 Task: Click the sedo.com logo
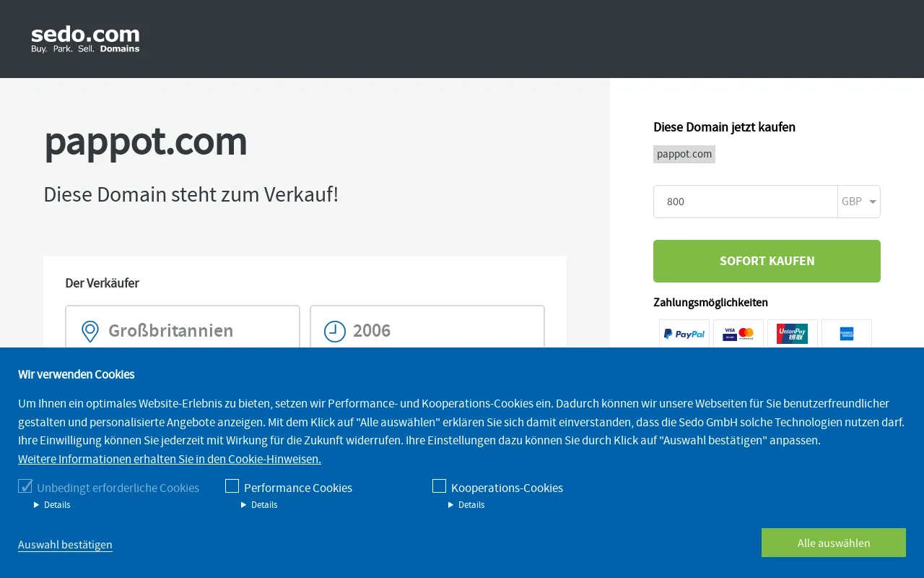point(85,40)
